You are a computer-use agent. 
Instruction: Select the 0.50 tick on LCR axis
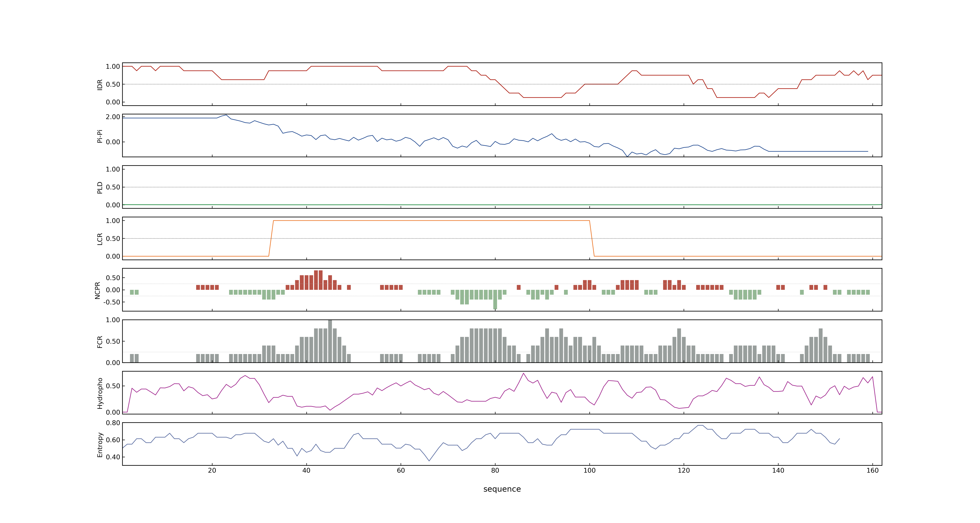(113, 238)
